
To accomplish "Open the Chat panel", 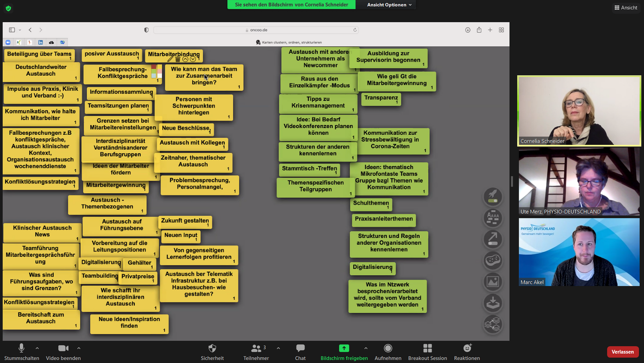I will click(x=300, y=351).
